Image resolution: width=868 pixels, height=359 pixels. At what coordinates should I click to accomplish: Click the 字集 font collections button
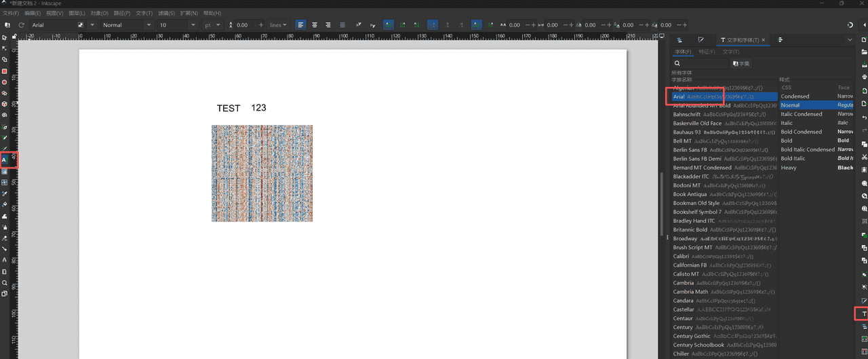click(x=741, y=63)
